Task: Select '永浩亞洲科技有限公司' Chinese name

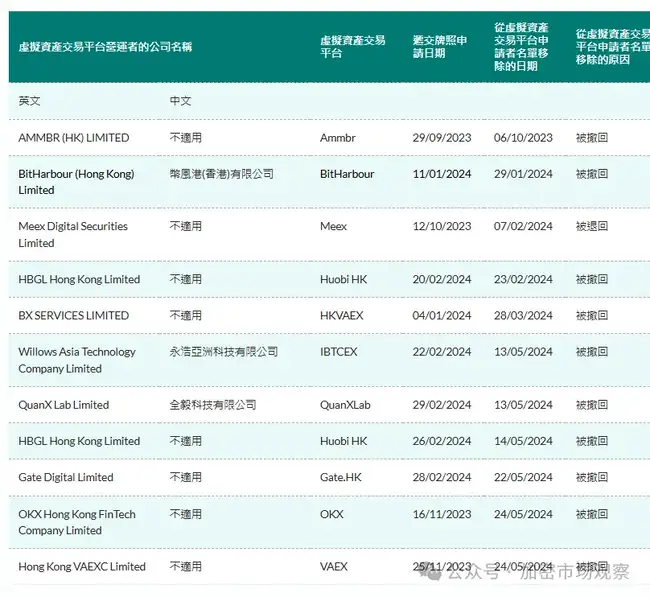Action: click(224, 352)
